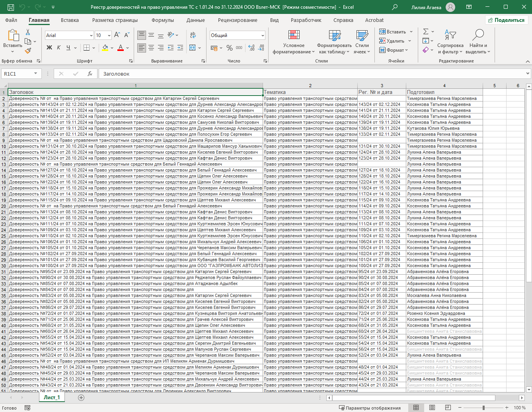532x412 pixels.
Task: Open the number format dropdown (Общий)
Action: pyautogui.click(x=263, y=35)
